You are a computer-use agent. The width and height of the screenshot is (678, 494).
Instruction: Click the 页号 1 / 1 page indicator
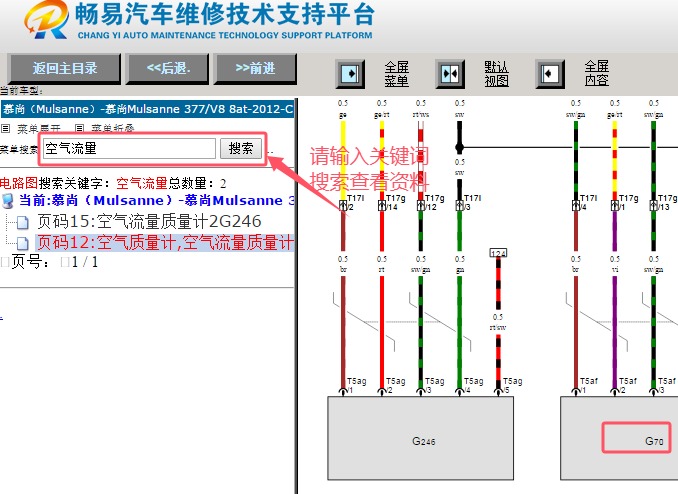coord(50,262)
